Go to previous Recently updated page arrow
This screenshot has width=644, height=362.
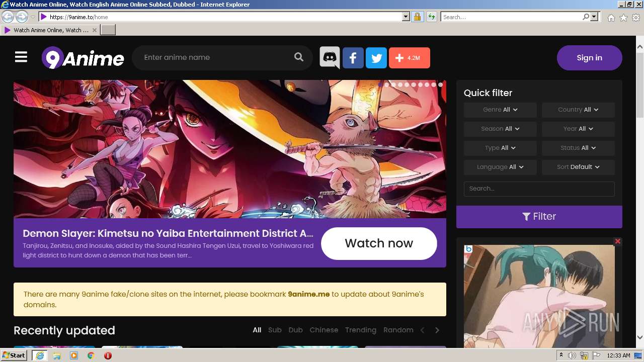(x=423, y=330)
